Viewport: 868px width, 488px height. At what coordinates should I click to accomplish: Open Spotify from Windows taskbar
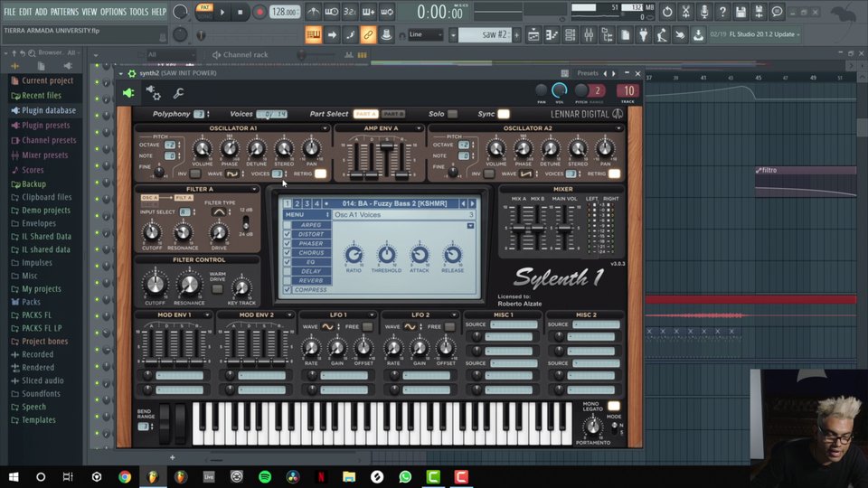(x=265, y=476)
